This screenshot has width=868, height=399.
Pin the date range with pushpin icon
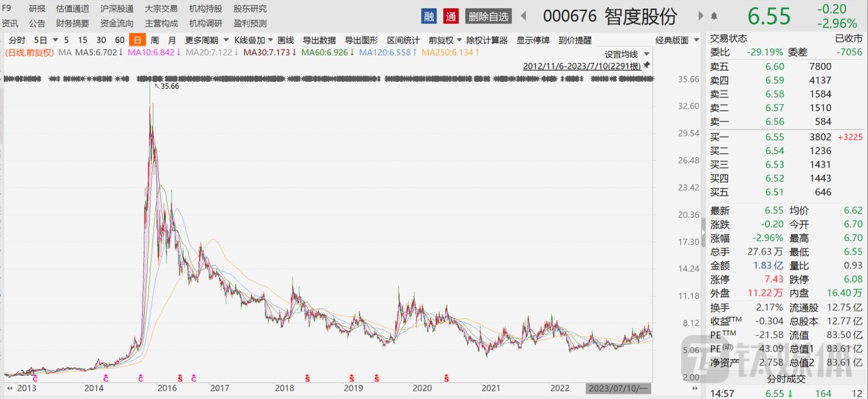pos(646,65)
